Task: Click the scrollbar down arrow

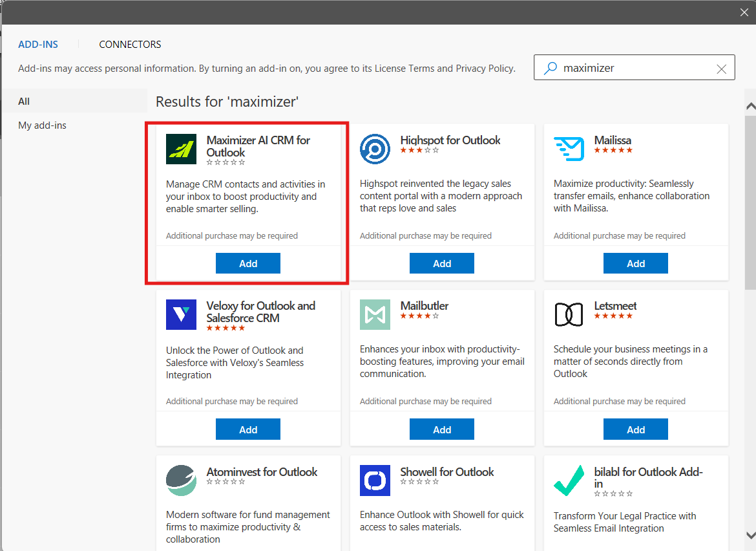Action: pos(750,535)
